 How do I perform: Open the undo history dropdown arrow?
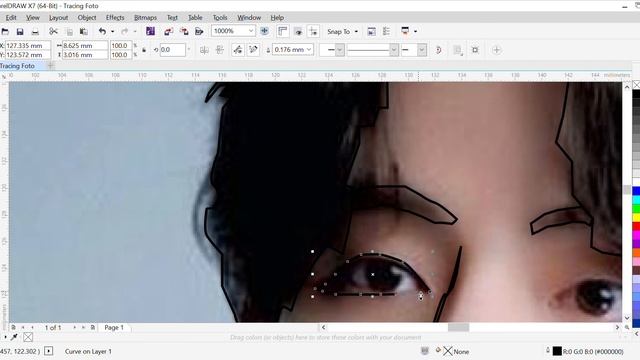coord(112,31)
